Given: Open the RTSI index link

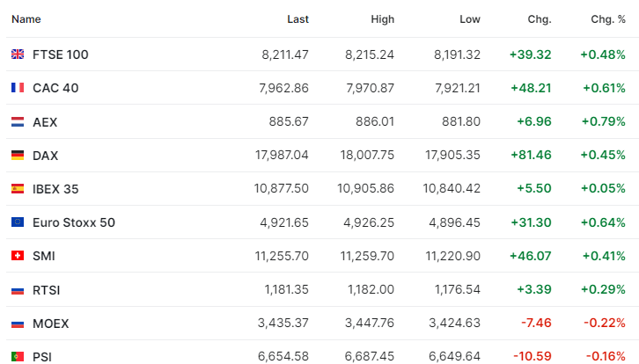Looking at the screenshot, I should tap(46, 290).
